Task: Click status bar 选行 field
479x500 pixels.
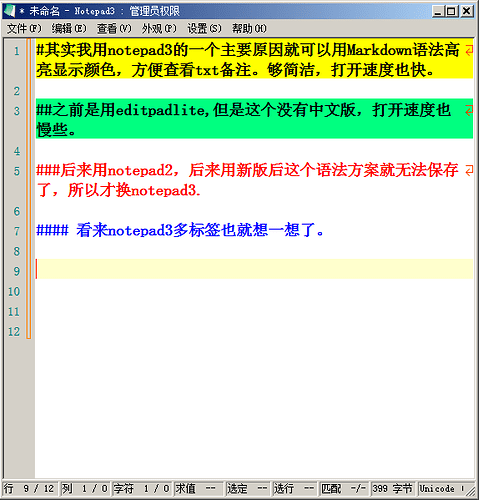Action: (x=295, y=489)
